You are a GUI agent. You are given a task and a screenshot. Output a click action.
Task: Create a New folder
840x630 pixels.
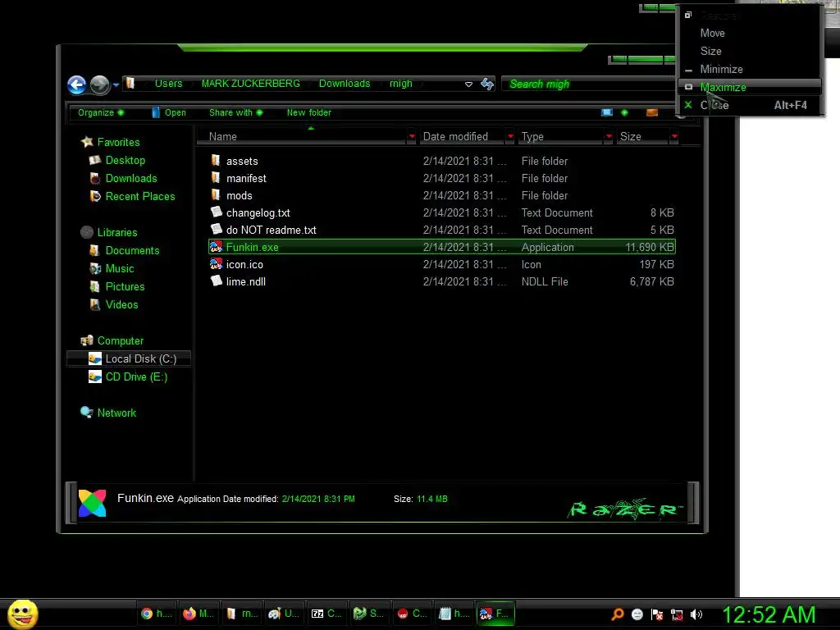[x=308, y=112]
